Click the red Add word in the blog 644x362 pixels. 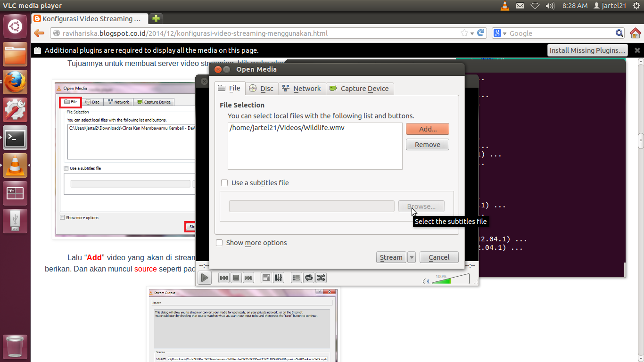pyautogui.click(x=94, y=258)
